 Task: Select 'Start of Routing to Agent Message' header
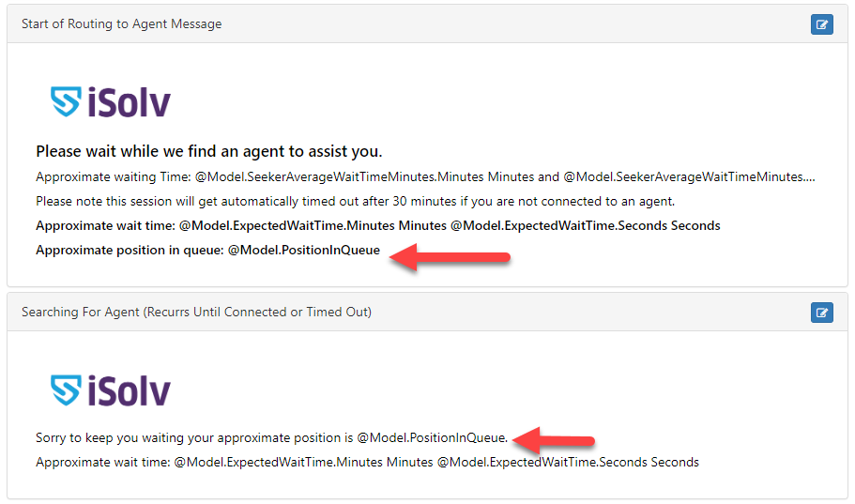[122, 24]
